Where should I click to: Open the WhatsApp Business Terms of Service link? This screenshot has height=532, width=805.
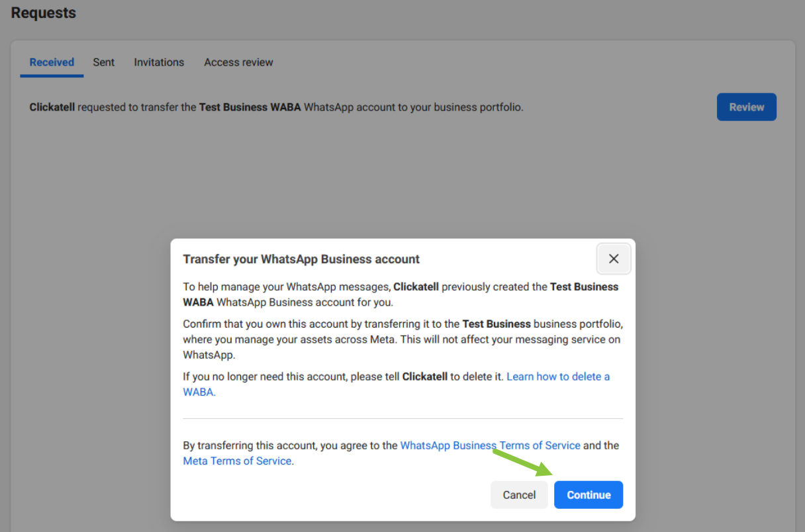coord(491,445)
